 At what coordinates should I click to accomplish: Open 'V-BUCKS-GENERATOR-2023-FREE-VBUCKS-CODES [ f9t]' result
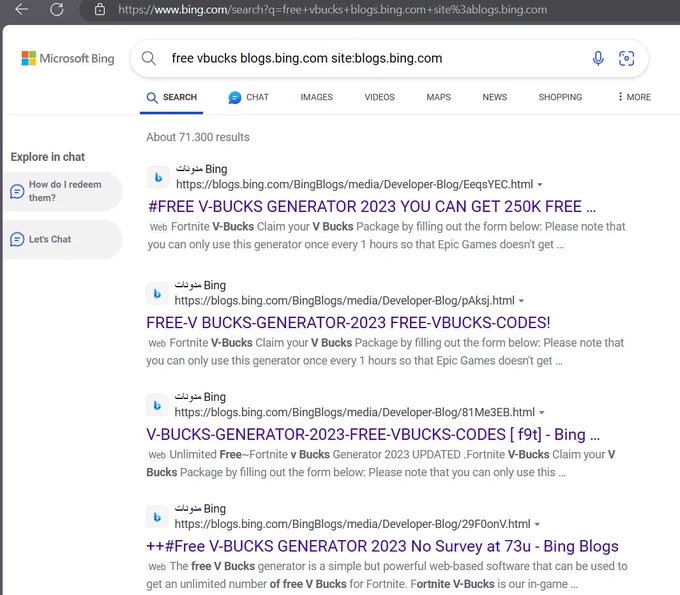(x=373, y=435)
